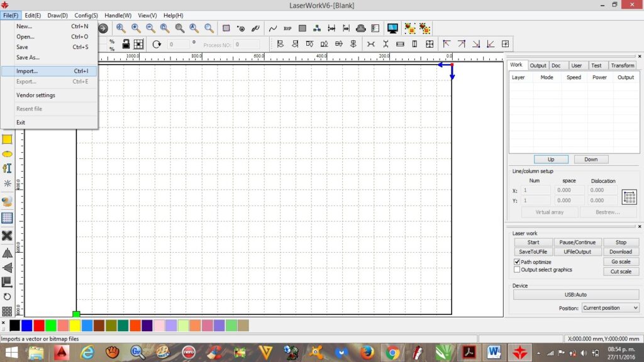Choose Import... from the File menu
The height and width of the screenshot is (362, 644).
click(27, 71)
